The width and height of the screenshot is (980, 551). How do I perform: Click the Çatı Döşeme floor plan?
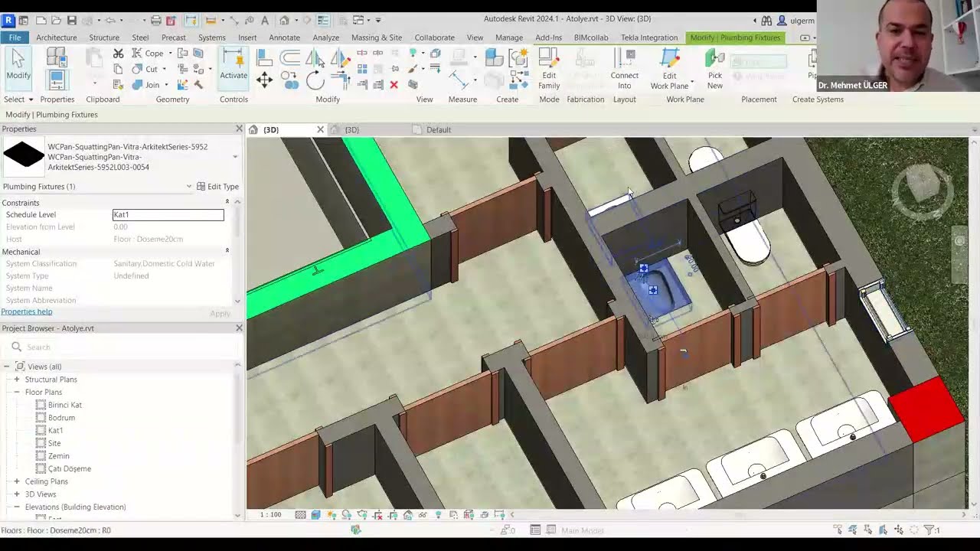69,468
